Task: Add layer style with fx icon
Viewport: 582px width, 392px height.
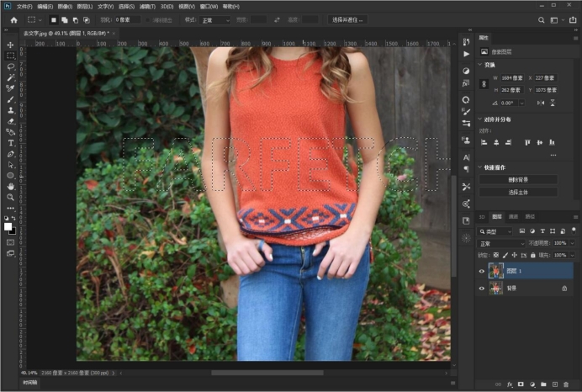Action: coord(510,384)
